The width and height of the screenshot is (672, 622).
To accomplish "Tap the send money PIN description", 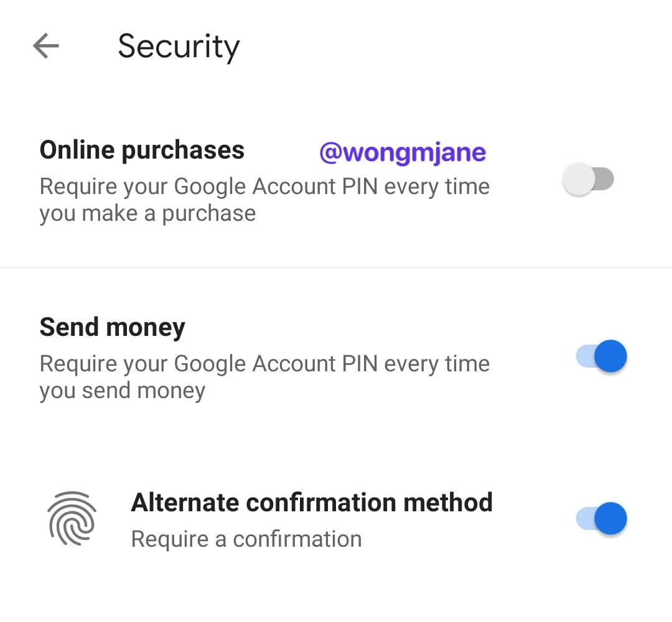I will point(264,376).
